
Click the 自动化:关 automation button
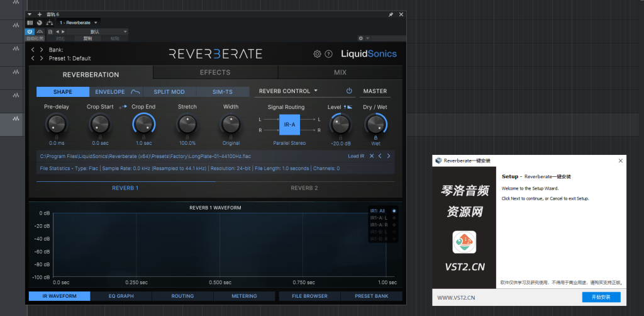point(35,38)
